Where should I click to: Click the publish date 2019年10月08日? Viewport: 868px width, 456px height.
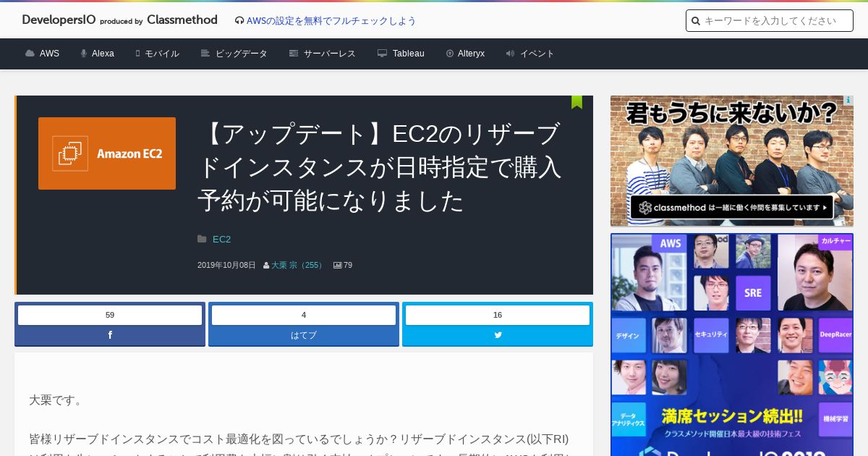click(226, 266)
